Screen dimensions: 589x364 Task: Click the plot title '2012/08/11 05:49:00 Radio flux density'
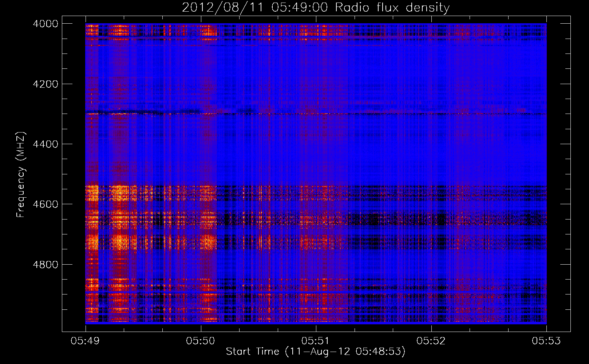316,8
